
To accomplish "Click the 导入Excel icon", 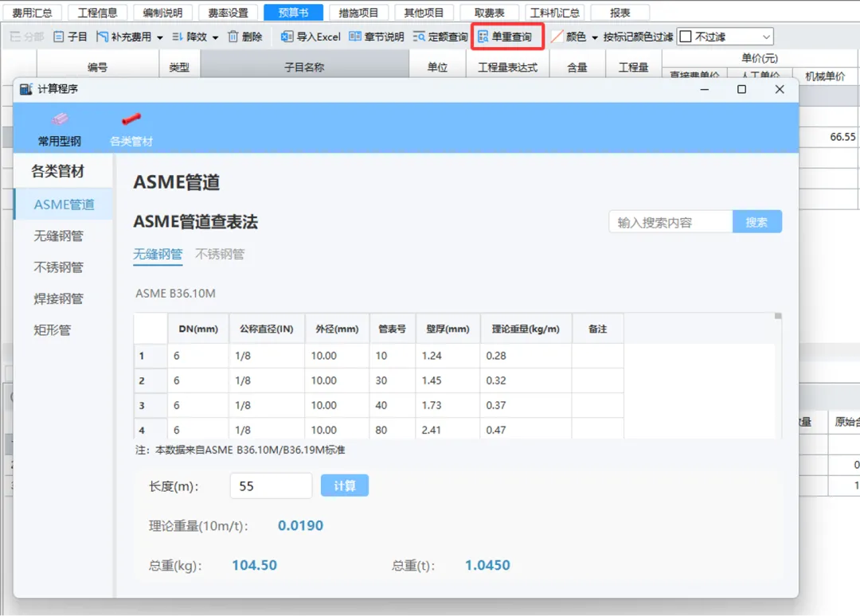I will (287, 37).
